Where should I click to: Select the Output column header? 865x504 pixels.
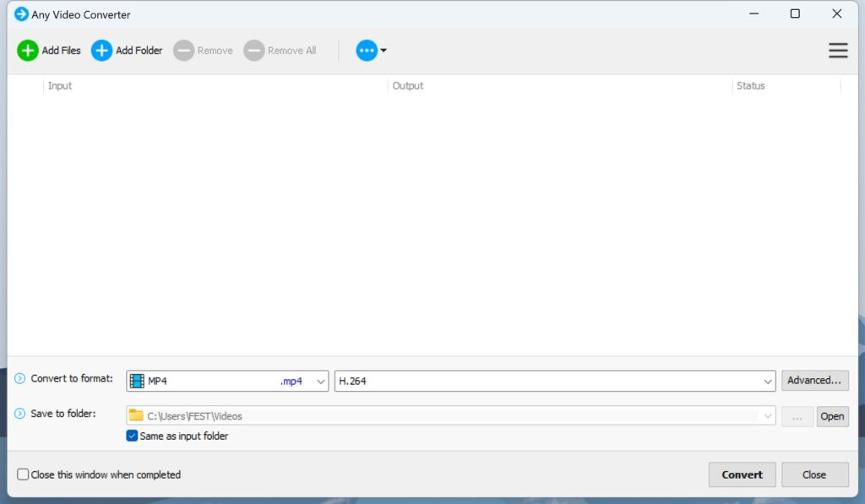click(408, 85)
